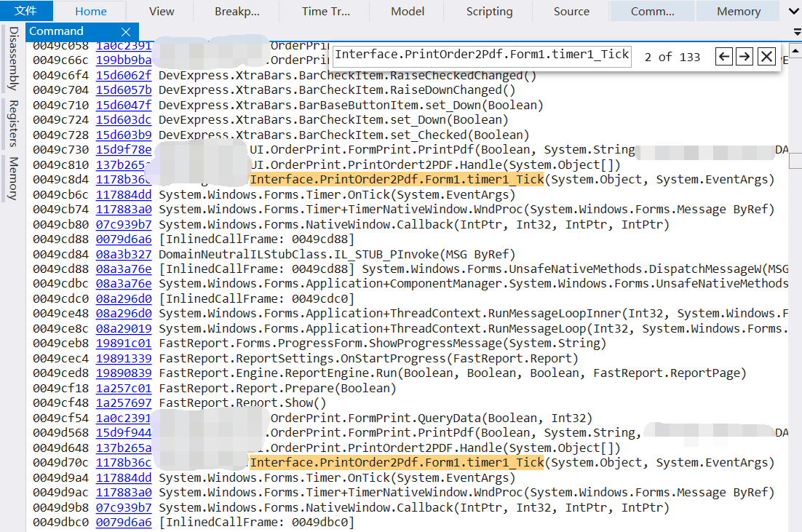Open address link 117884dd at 0049cb6c

(124, 195)
